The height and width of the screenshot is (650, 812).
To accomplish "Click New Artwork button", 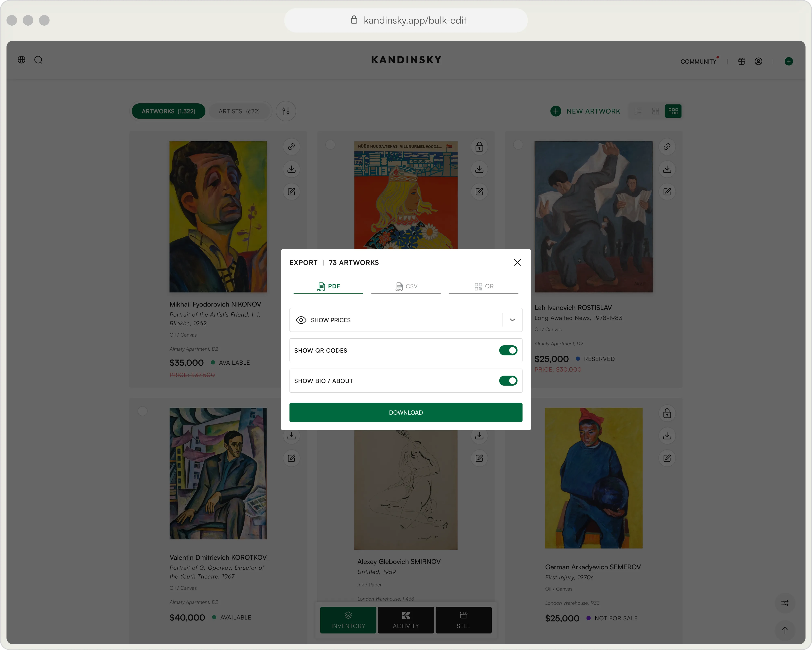I will pos(585,111).
